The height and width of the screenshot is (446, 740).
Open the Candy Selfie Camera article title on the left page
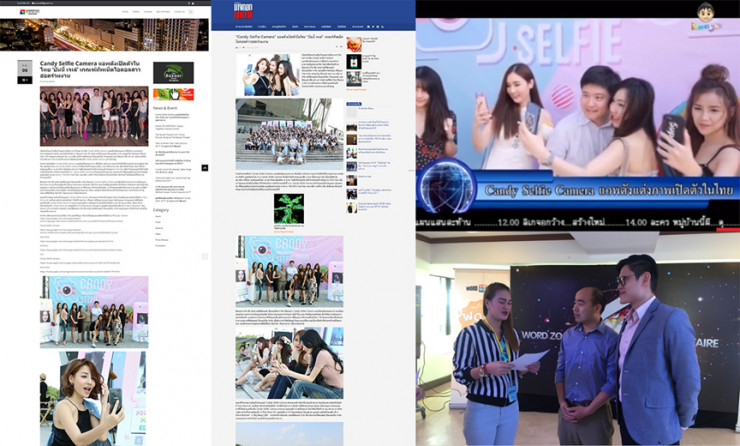90,69
